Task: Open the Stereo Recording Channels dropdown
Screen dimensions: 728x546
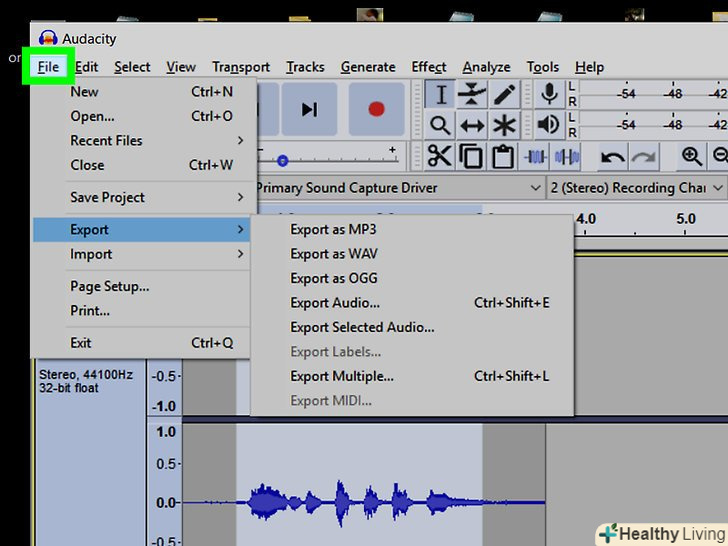Action: click(x=637, y=188)
